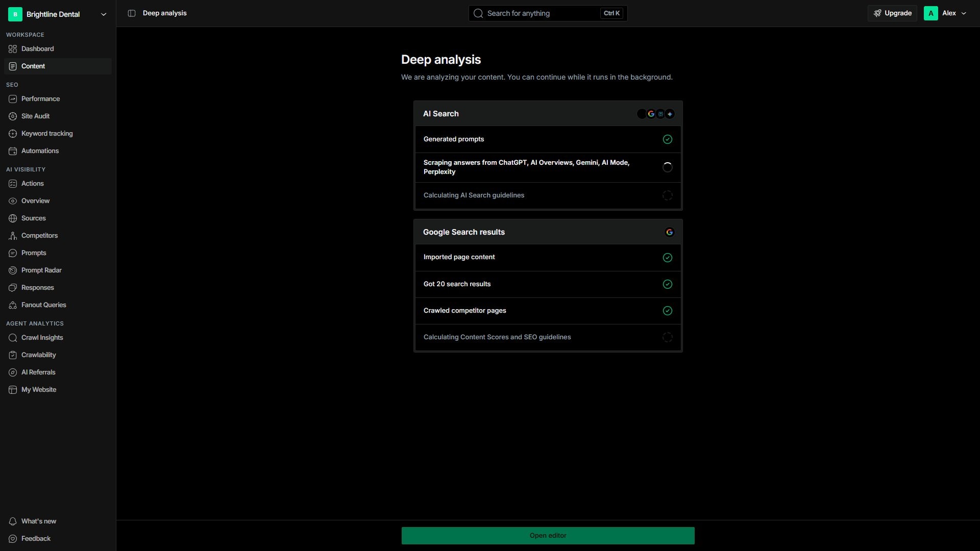The image size is (980, 551).
Task: Open My Website page
Action: pos(58,390)
